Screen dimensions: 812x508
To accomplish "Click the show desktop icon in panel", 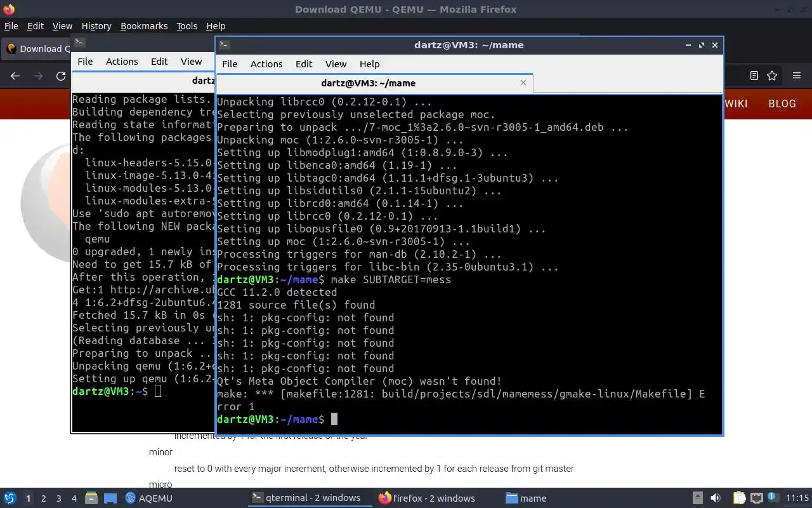I will point(110,498).
